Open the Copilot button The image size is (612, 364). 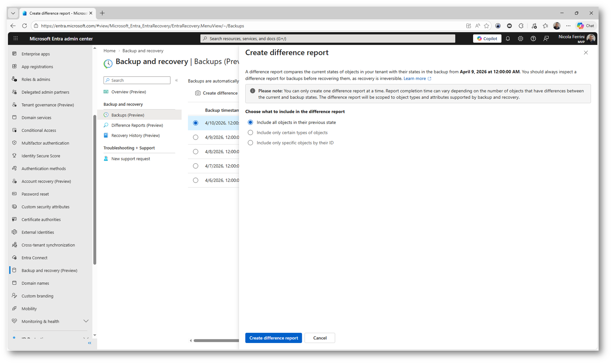[x=487, y=38]
